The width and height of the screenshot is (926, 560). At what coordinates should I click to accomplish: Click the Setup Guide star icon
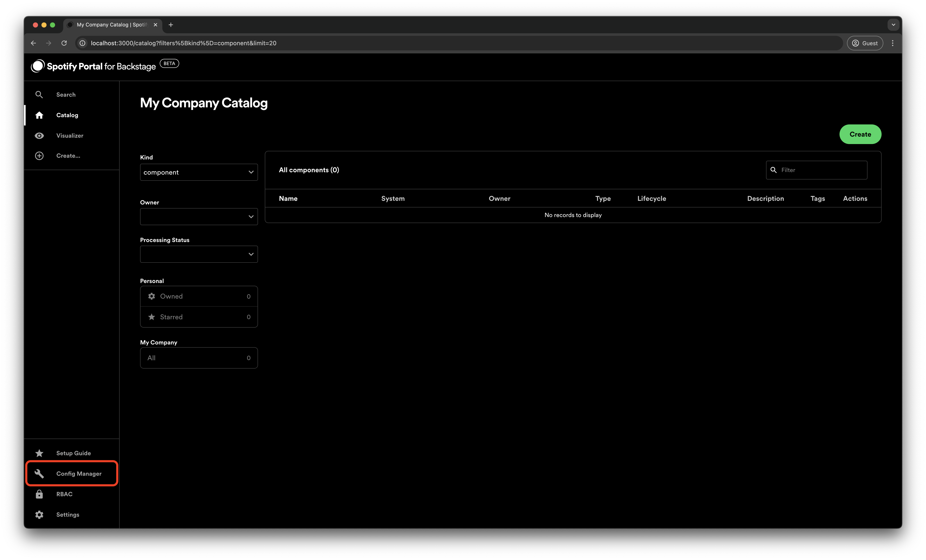click(39, 453)
